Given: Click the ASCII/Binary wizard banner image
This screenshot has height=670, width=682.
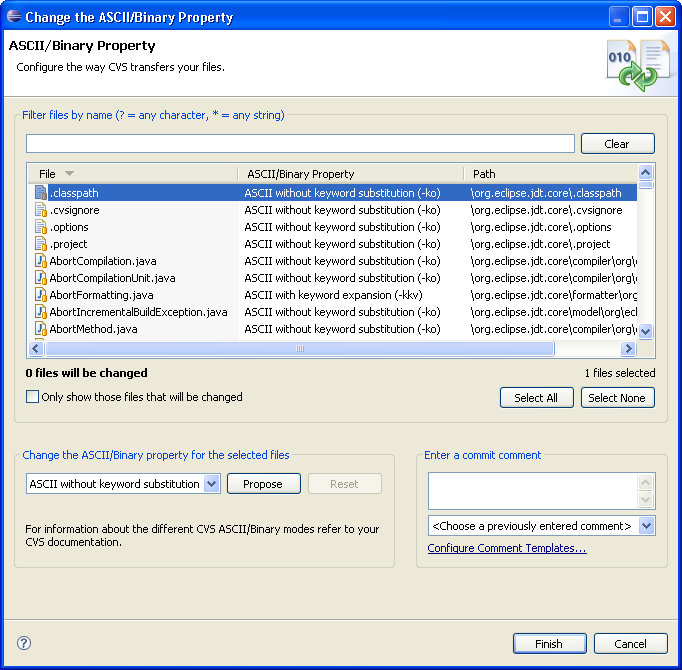Looking at the screenshot, I should [638, 65].
